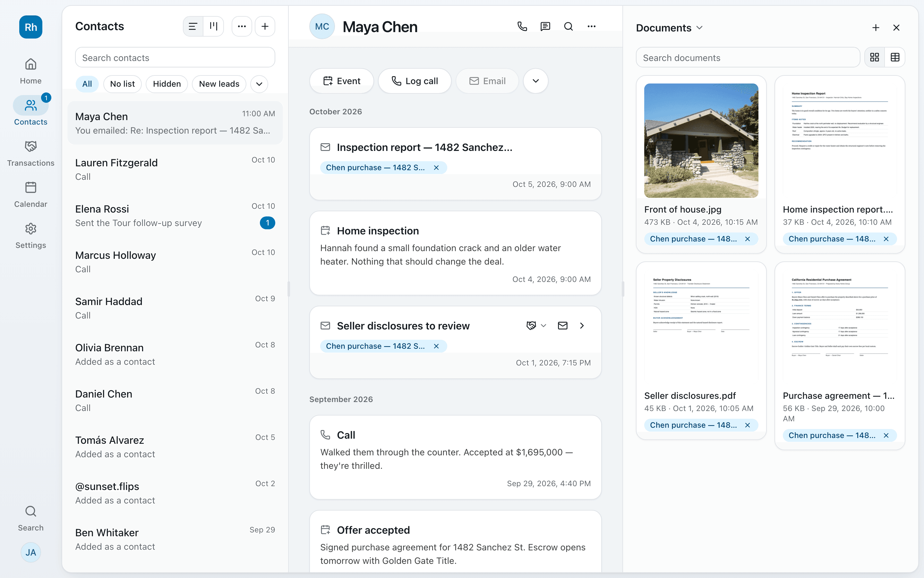Open Home in the sidebar
Screen dimensions: 924x578
[x=30, y=71]
